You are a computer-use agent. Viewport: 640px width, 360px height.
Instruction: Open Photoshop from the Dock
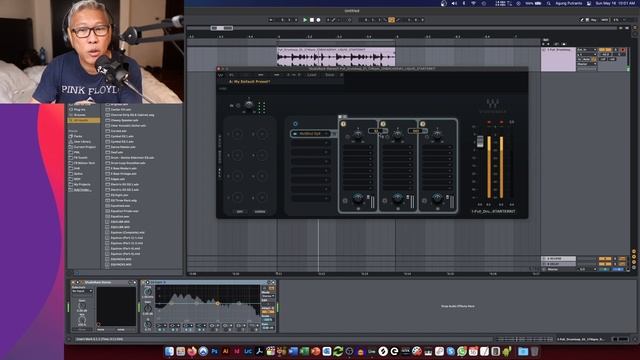click(x=214, y=351)
